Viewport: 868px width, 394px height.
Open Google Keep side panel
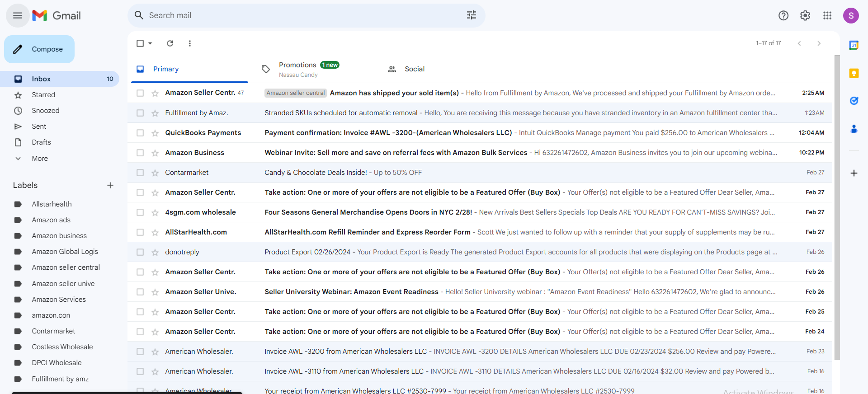pos(854,73)
